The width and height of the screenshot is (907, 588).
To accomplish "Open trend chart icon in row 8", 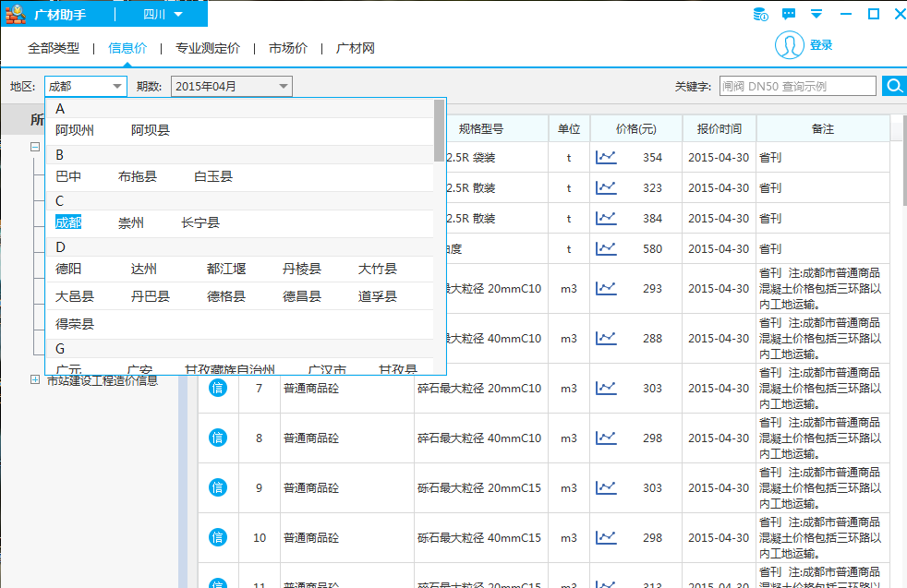I will coord(606,438).
